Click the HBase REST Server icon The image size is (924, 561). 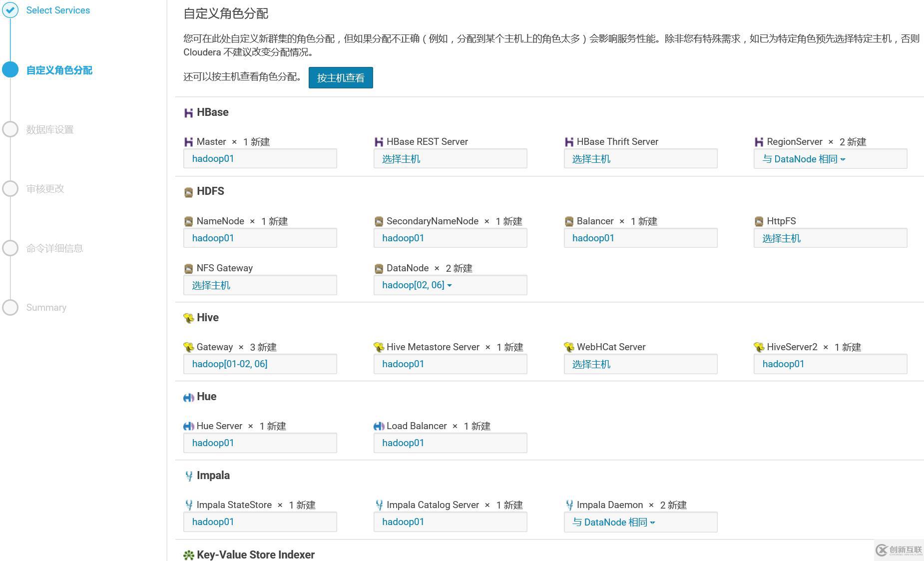[x=379, y=142]
